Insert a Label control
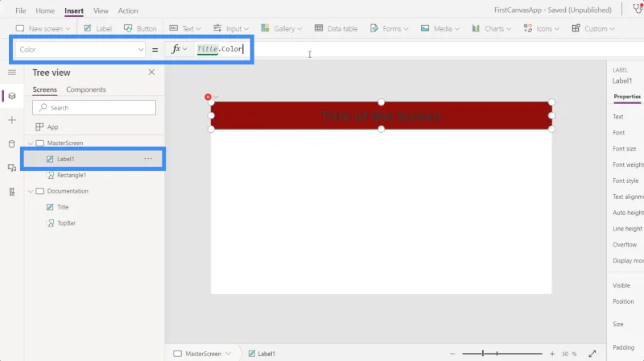Image resolution: width=644 pixels, height=361 pixels. coord(97,28)
